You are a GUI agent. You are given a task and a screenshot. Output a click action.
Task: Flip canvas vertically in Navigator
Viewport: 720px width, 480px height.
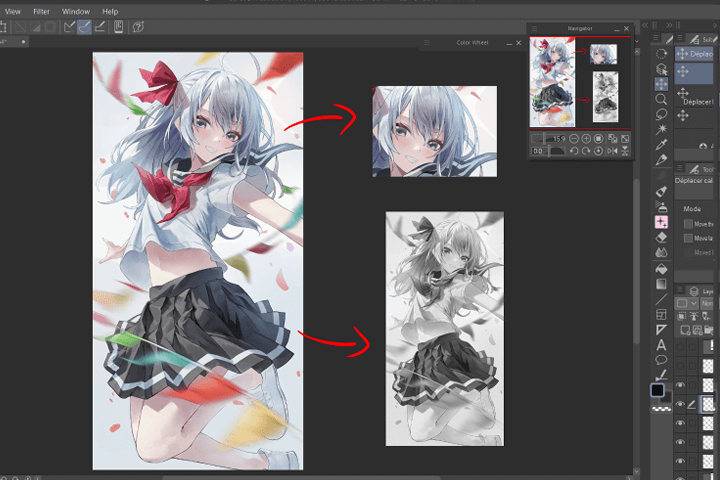[625, 151]
